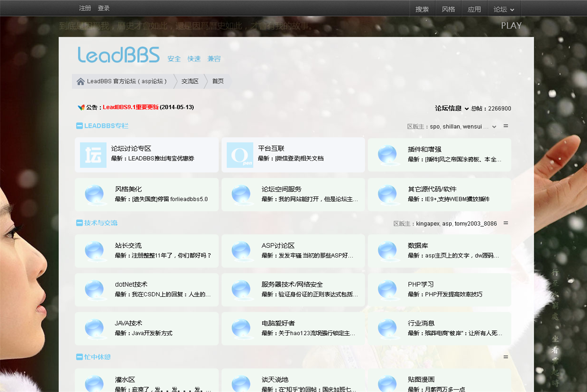Click the 风格美化 bubble icon
This screenshot has height=392, width=587.
point(94,195)
